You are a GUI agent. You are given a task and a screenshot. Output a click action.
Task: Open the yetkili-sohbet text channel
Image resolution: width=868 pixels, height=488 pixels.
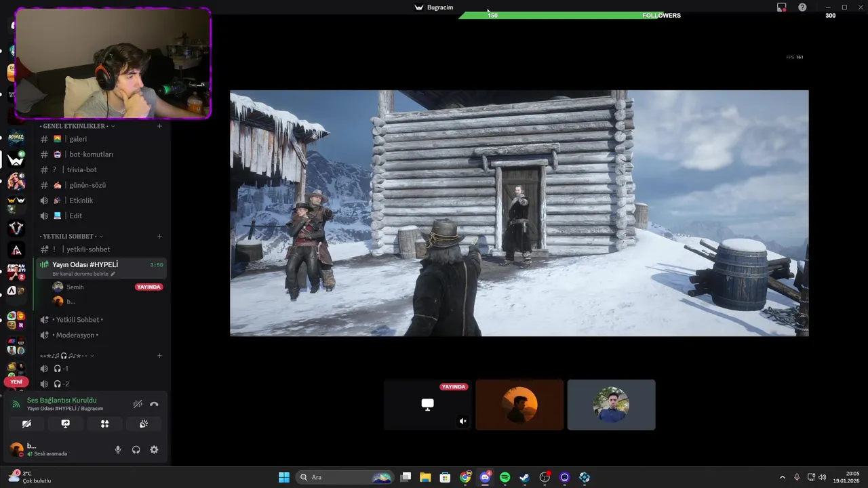(100, 249)
